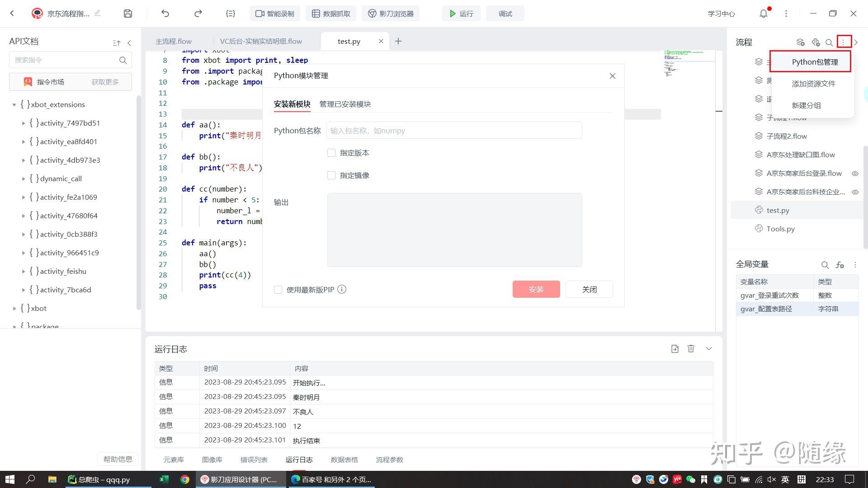Viewport: 868px width, 488px height.
Task: Click the 安装 install button
Action: click(536, 289)
